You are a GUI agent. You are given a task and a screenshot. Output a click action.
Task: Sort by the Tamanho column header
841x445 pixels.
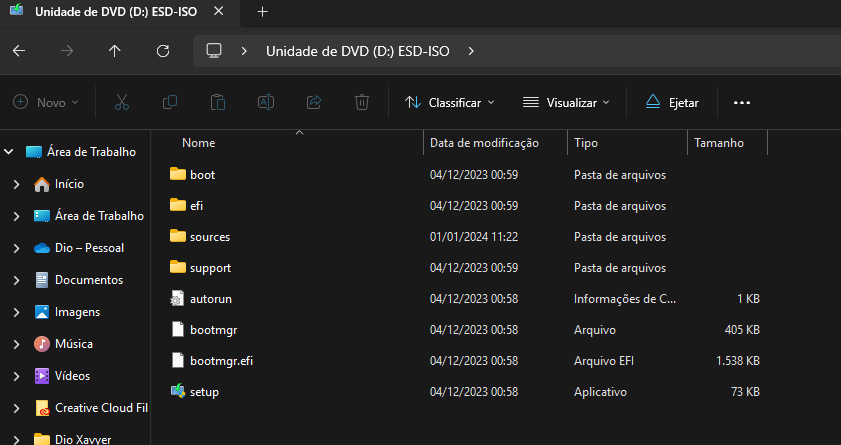click(719, 143)
